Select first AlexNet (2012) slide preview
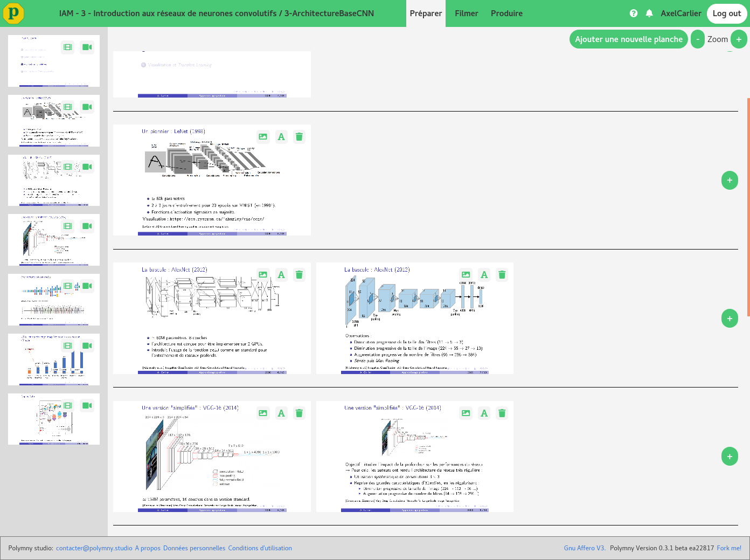This screenshot has width=750, height=560. (212, 318)
